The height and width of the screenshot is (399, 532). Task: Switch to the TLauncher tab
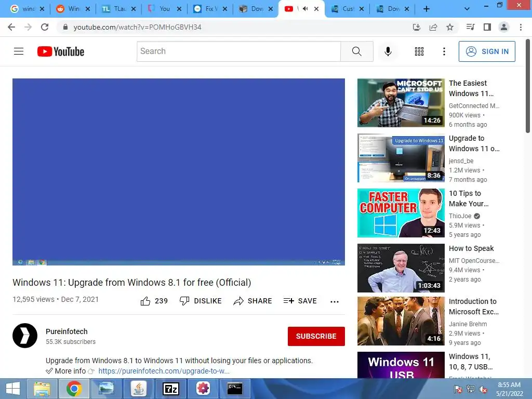tap(119, 9)
